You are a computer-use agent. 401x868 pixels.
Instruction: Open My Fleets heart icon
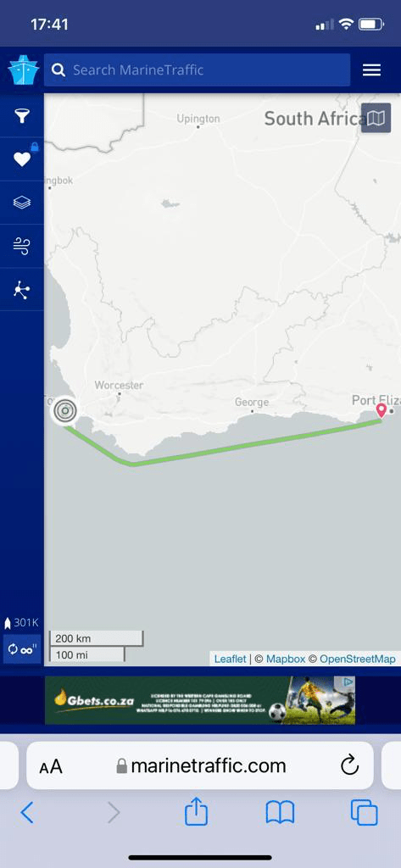click(21, 159)
